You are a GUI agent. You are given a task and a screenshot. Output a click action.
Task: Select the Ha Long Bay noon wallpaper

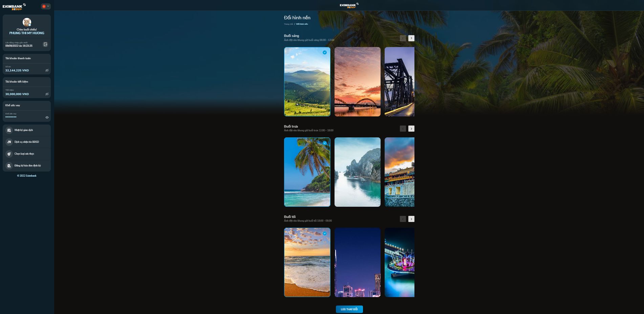tap(357, 172)
